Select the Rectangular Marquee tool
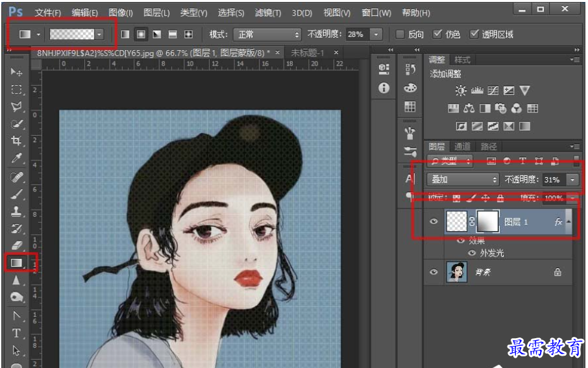588x368 pixels. coord(16,90)
